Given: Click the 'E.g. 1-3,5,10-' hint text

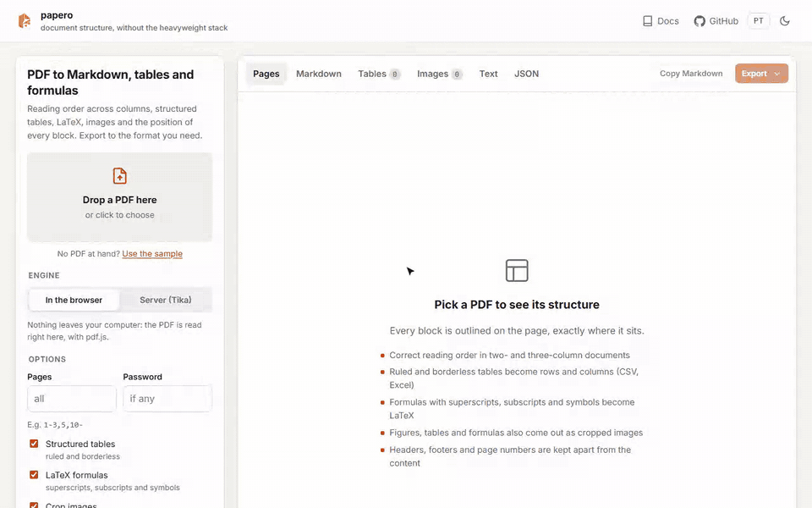Looking at the screenshot, I should click(x=55, y=424).
